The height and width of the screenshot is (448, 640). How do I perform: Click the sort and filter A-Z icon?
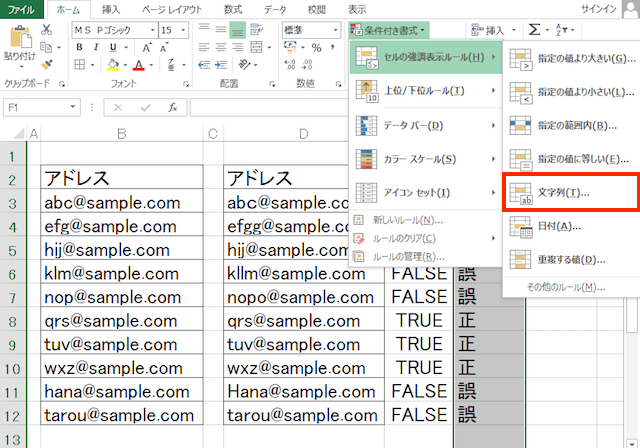coord(562,30)
